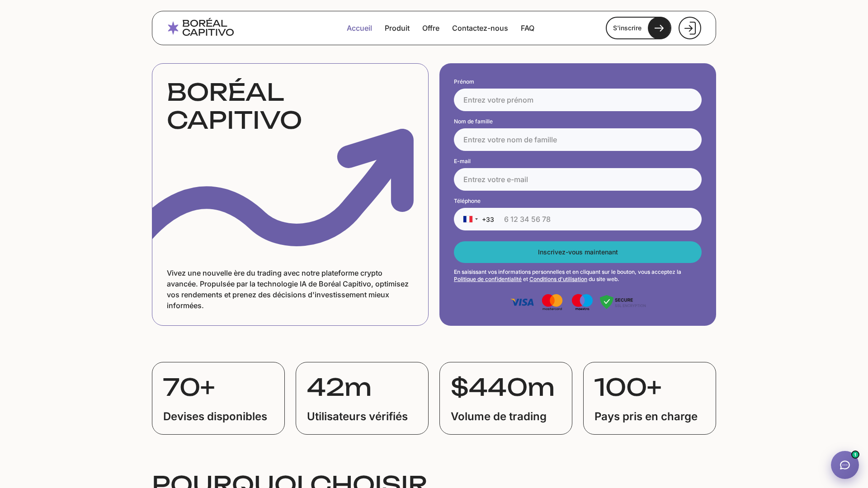868x488 pixels.
Task: Open the country code dropdown arrow
Action: point(476,219)
